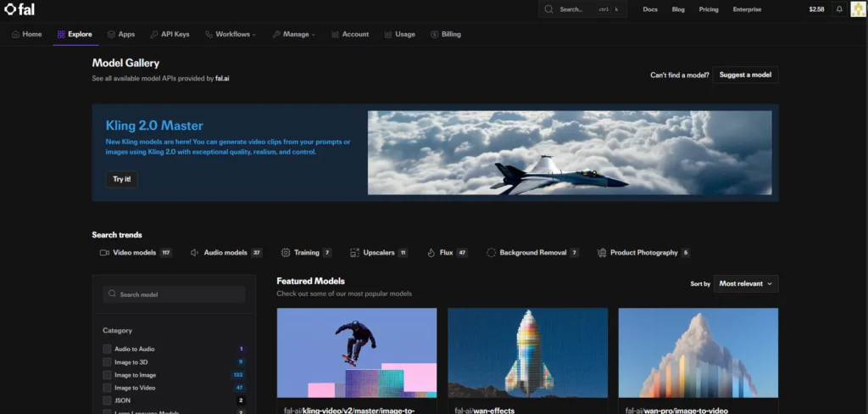Expand the Manage menu
This screenshot has width=868, height=414.
point(294,34)
